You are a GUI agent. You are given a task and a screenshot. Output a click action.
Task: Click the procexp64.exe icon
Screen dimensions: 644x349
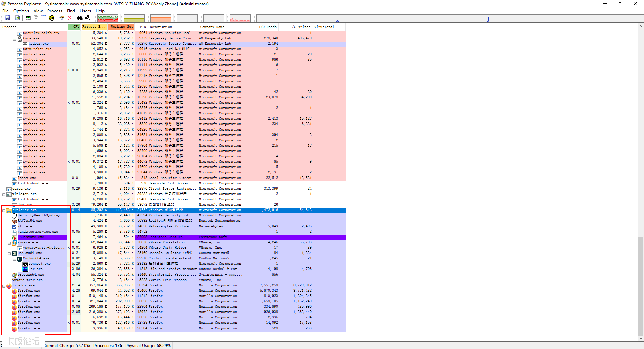(x=14, y=275)
